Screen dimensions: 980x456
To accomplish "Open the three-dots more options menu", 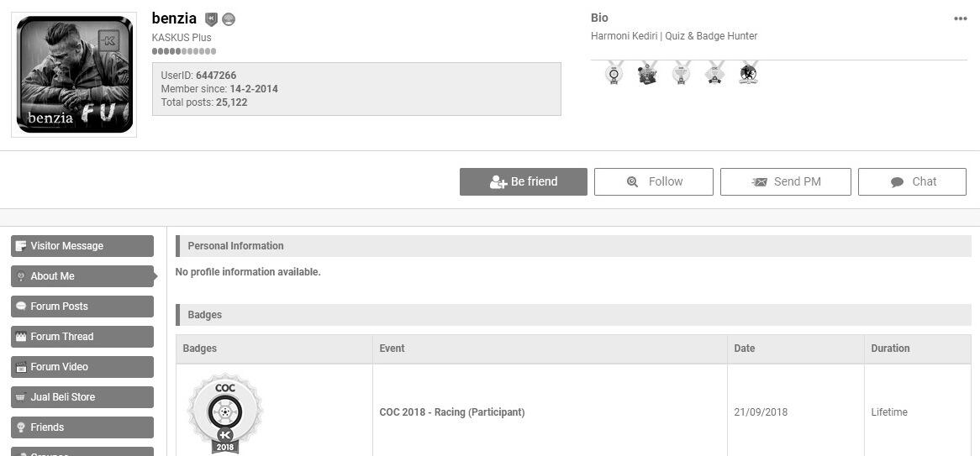I will click(960, 19).
